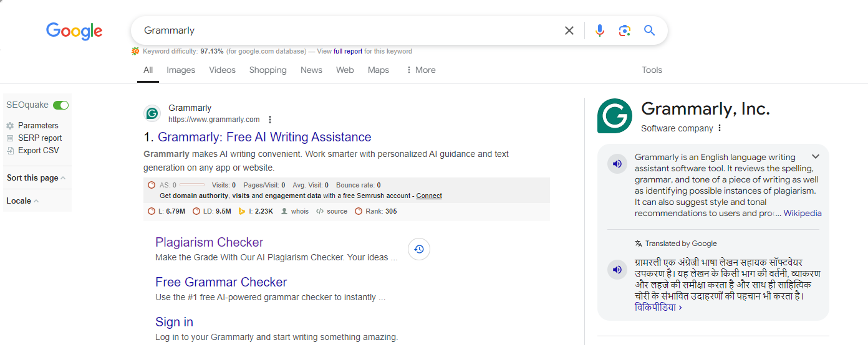
Task: Open the Tools button for search filters
Action: [x=652, y=70]
